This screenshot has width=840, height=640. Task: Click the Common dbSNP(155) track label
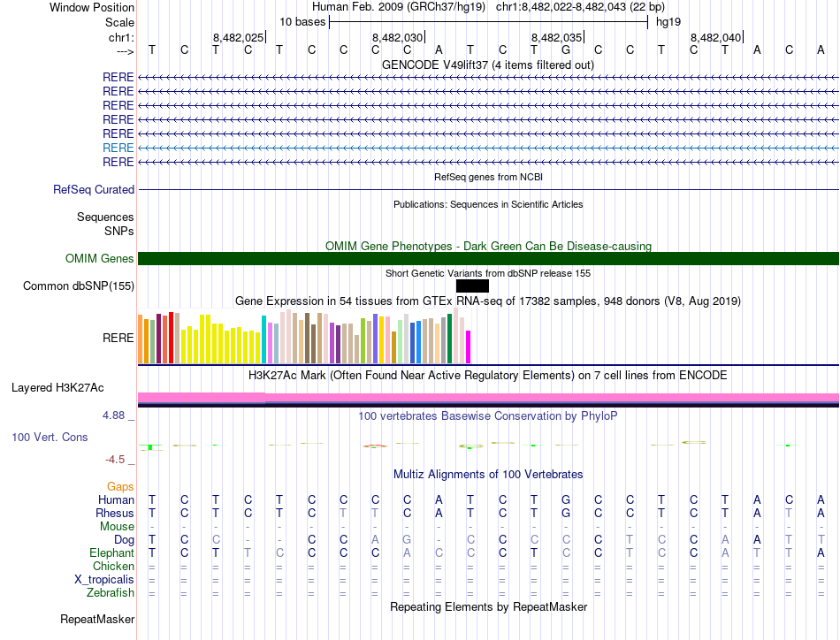(x=79, y=286)
